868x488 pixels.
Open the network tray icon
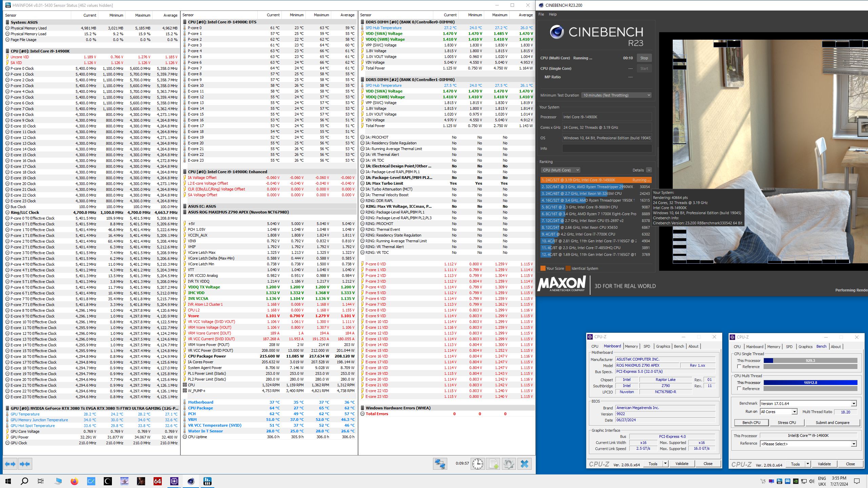coord(804,481)
